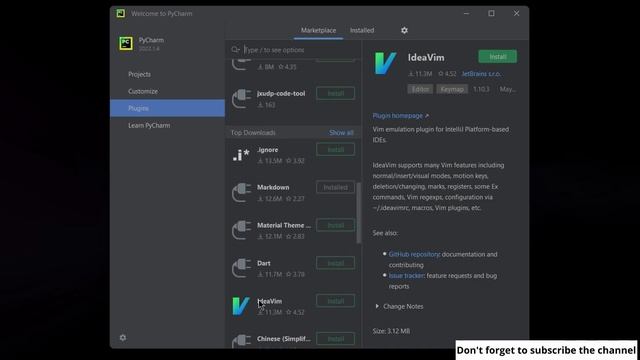Click the search magnifier icon

pos(235,50)
